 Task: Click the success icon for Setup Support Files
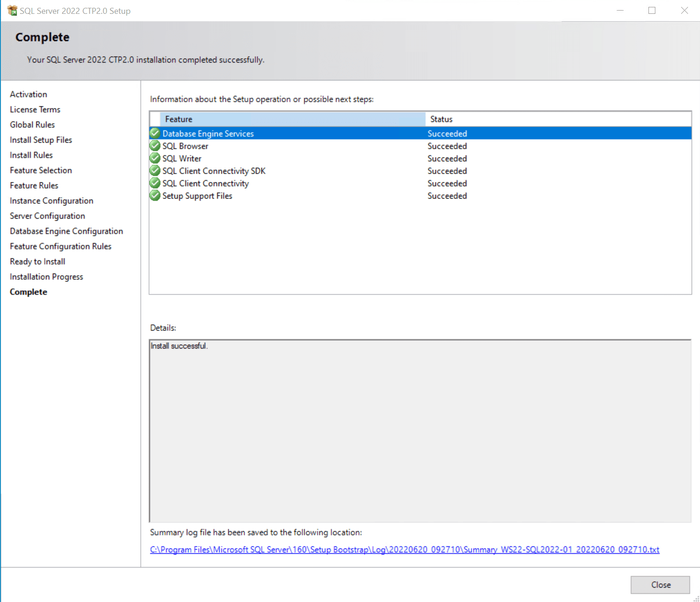pyautogui.click(x=155, y=196)
